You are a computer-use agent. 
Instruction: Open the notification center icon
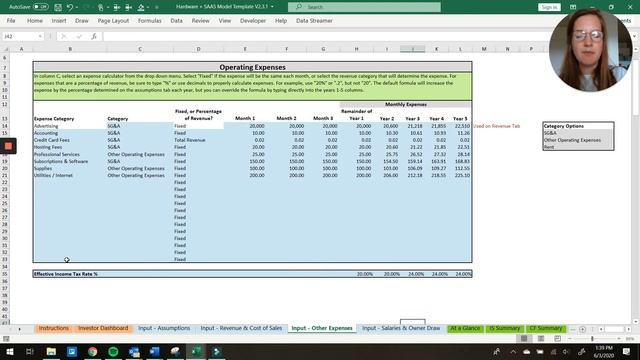click(x=627, y=351)
